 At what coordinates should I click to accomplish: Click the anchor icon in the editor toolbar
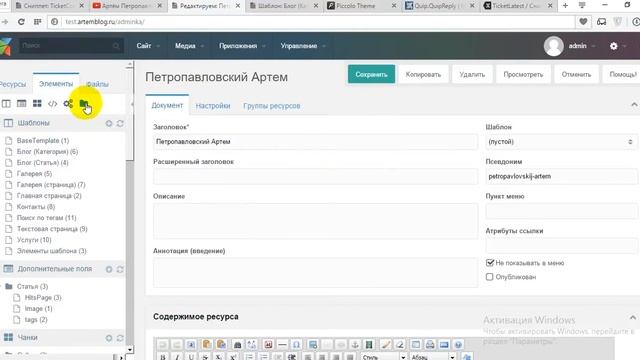click(355, 344)
